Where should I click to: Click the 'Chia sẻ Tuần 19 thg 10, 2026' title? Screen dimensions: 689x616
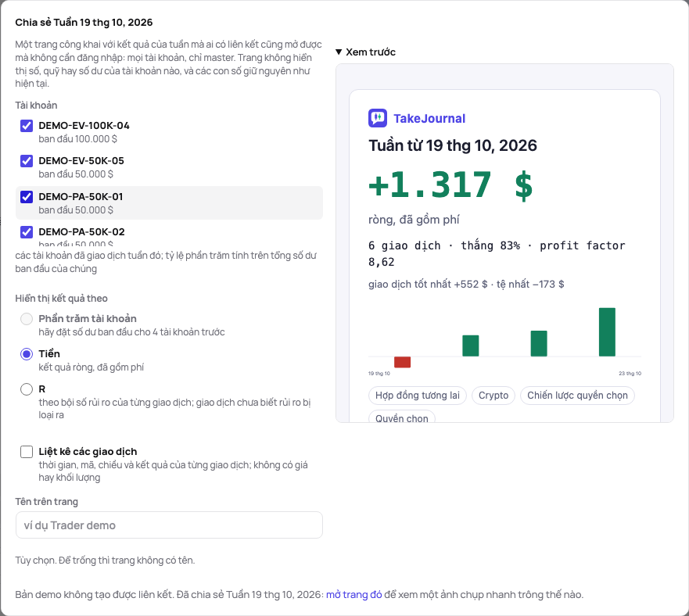[84, 23]
